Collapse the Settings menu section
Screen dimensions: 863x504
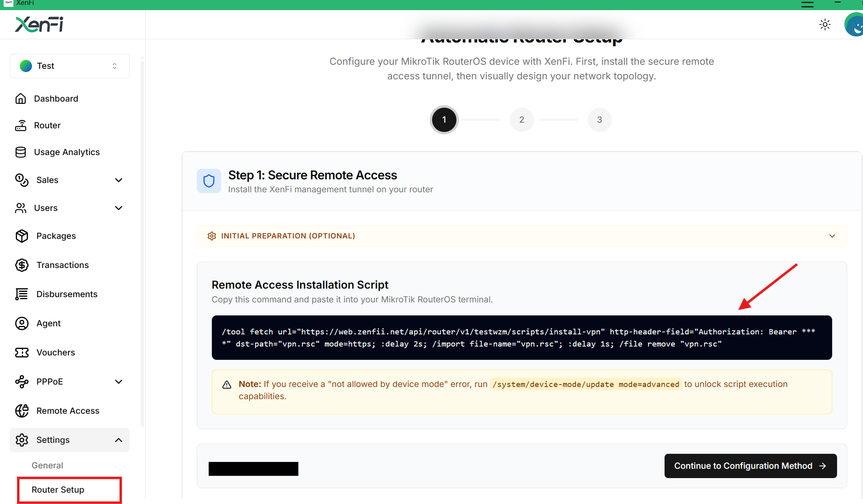click(x=119, y=440)
